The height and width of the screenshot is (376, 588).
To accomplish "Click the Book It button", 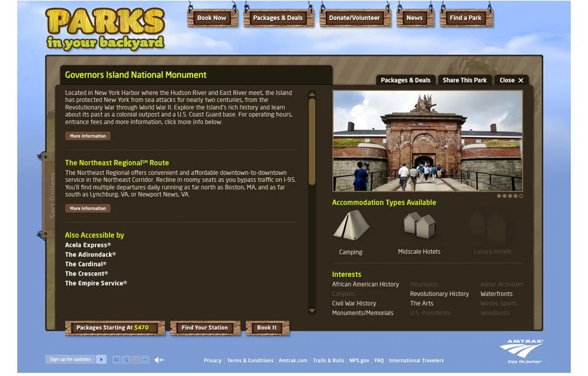I will click(268, 327).
